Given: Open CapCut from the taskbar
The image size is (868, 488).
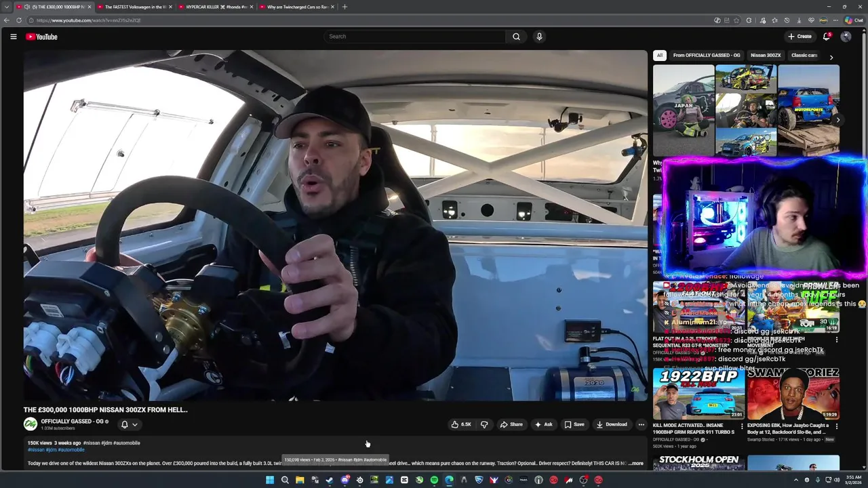Looking at the screenshot, I should 404,480.
